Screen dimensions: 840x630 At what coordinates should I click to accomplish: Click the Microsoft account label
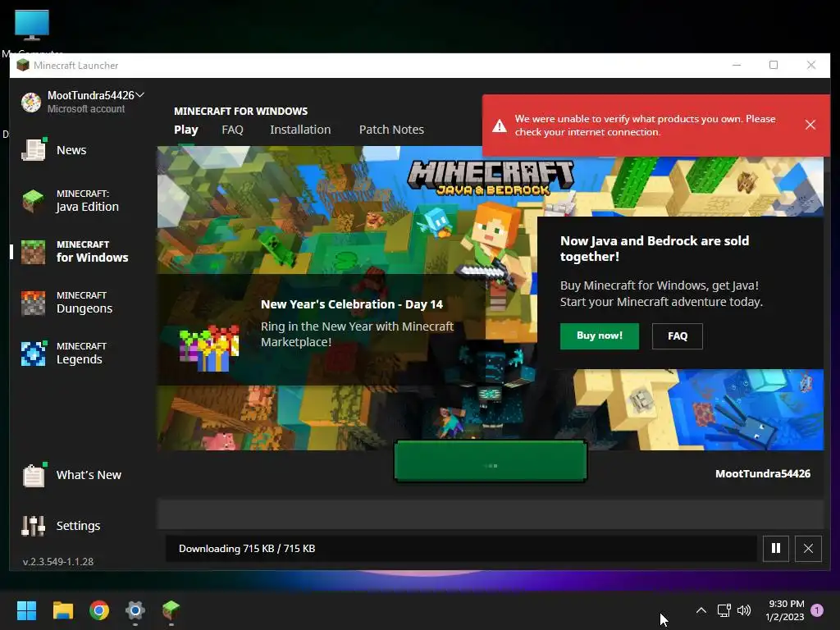click(85, 109)
